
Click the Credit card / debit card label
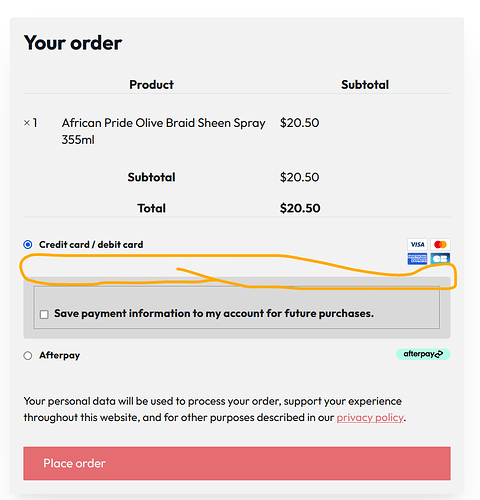tap(91, 245)
